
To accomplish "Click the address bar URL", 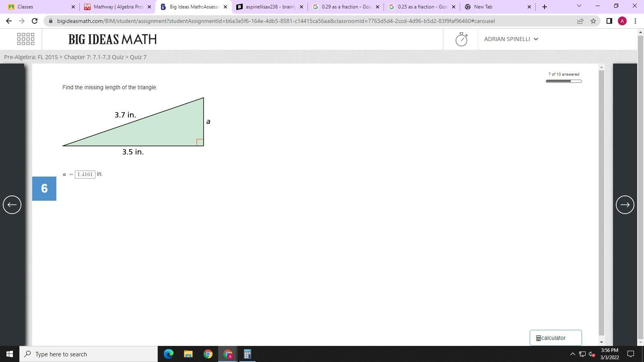I will click(276, 21).
